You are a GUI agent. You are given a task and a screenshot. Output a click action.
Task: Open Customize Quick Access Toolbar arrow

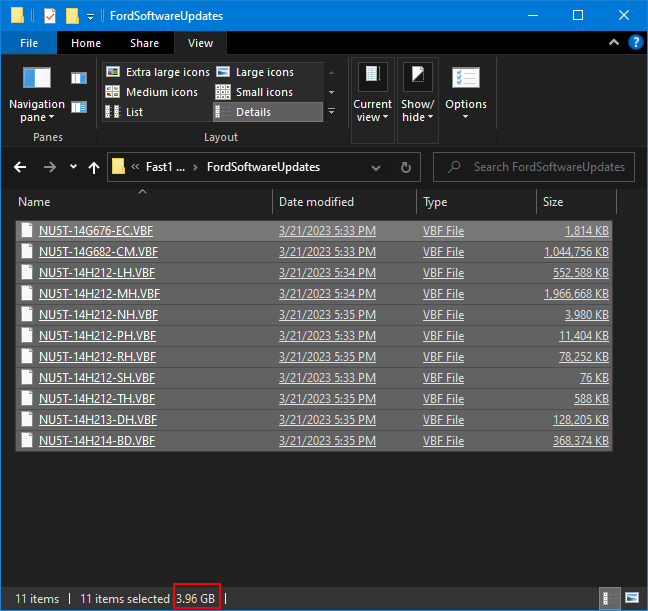pos(90,17)
